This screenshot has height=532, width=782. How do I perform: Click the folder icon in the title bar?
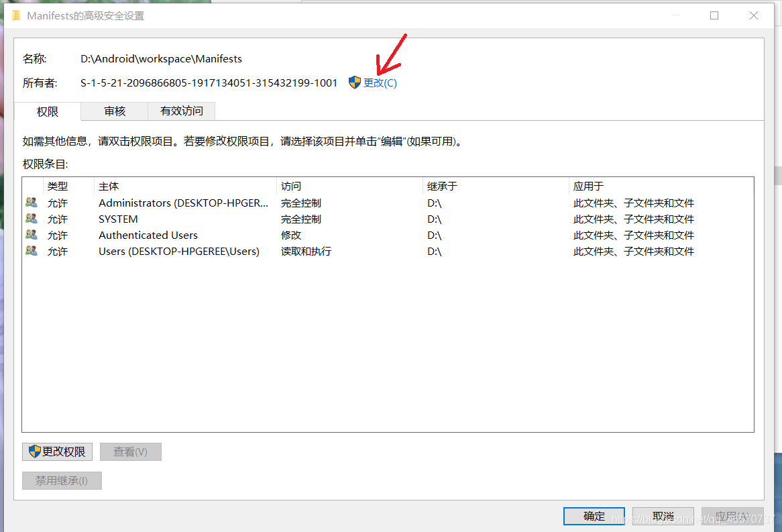tap(16, 16)
